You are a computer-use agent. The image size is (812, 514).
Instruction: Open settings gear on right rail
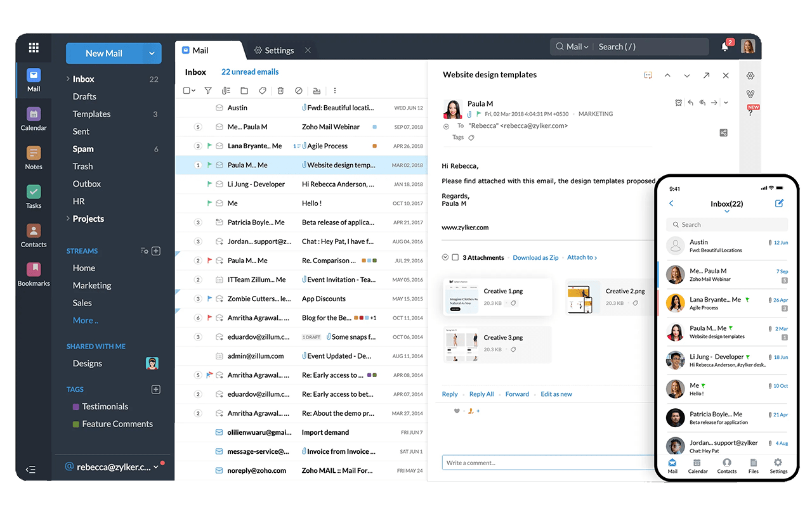(x=750, y=75)
